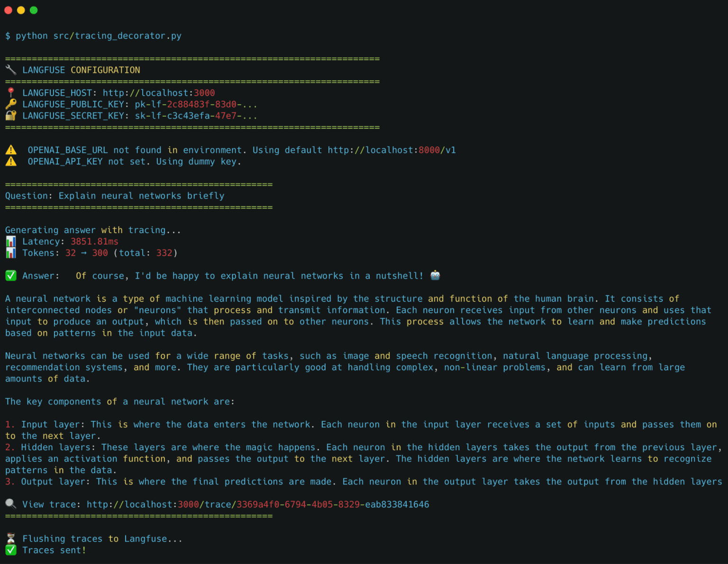Viewport: 728px width, 564px height.
Task: Click 'The key components of a neural network are:'
Action: (120, 402)
